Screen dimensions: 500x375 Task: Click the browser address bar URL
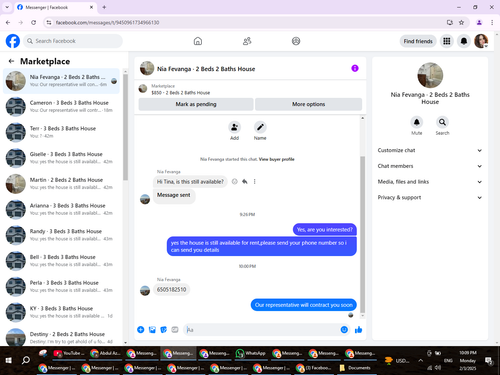click(107, 22)
